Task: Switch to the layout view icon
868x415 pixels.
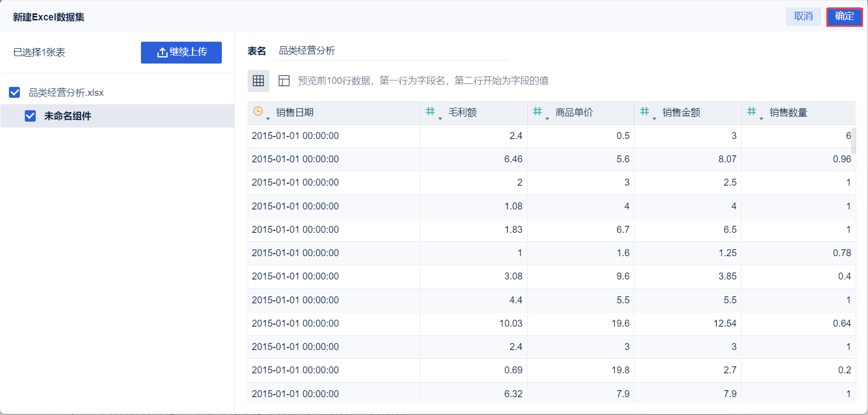Action: [284, 81]
